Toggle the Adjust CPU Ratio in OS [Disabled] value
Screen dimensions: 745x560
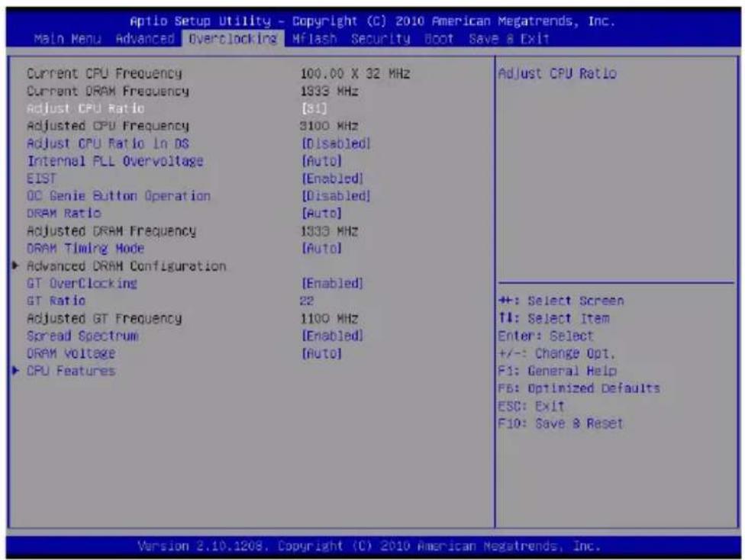coord(336,143)
